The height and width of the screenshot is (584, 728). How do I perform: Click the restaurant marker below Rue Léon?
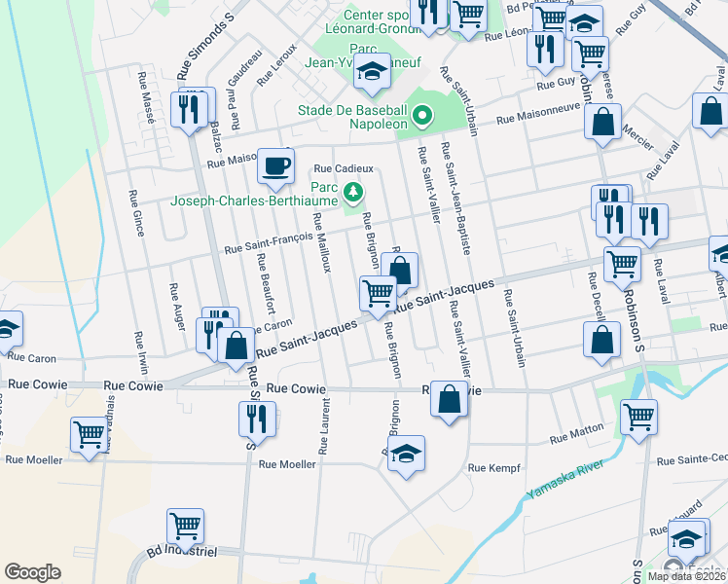[x=546, y=51]
